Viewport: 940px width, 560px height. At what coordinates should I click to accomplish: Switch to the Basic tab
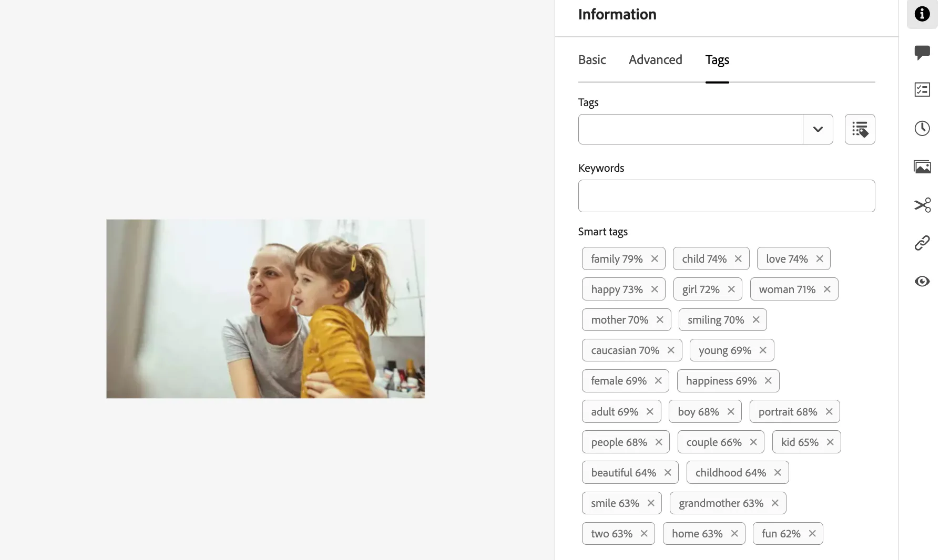point(592,60)
